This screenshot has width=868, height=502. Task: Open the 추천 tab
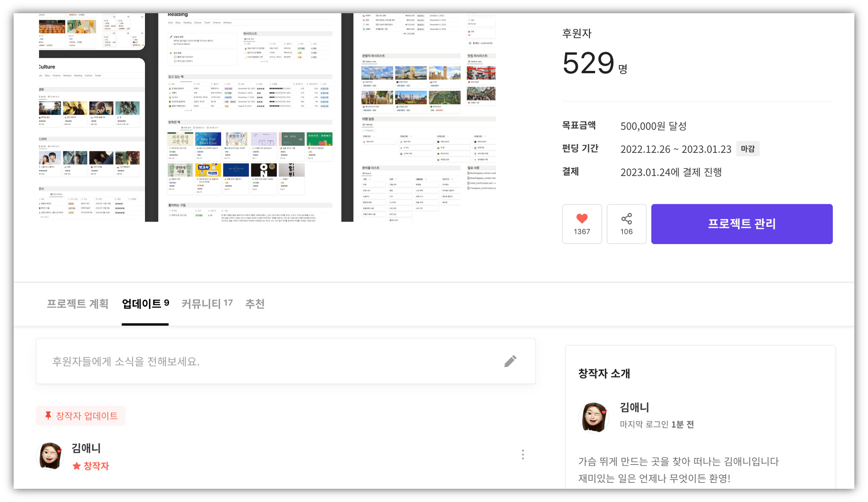255,304
